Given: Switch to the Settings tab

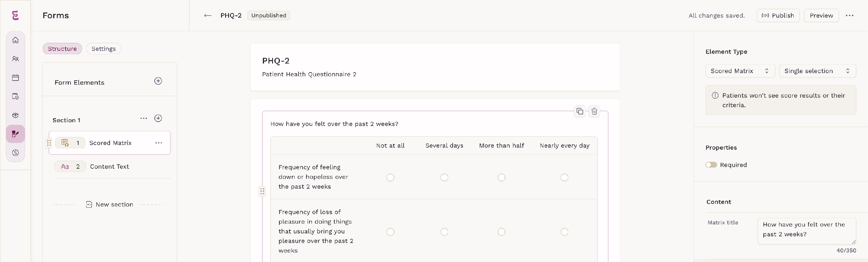Looking at the screenshot, I should point(104,49).
